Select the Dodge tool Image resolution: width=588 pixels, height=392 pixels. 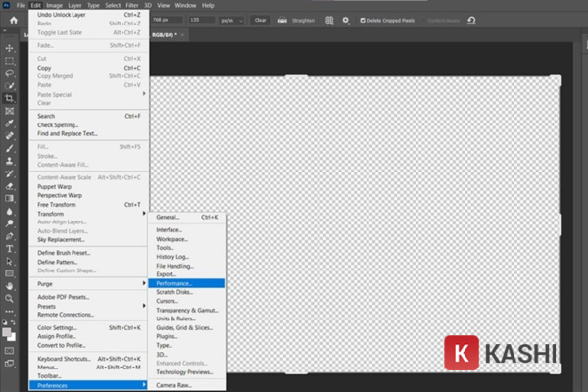(10, 223)
